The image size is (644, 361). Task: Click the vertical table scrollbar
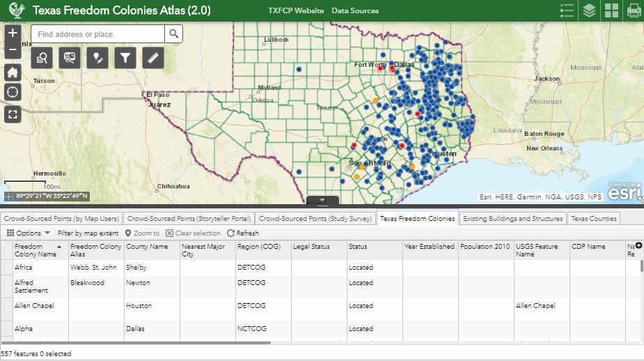pyautogui.click(x=641, y=266)
